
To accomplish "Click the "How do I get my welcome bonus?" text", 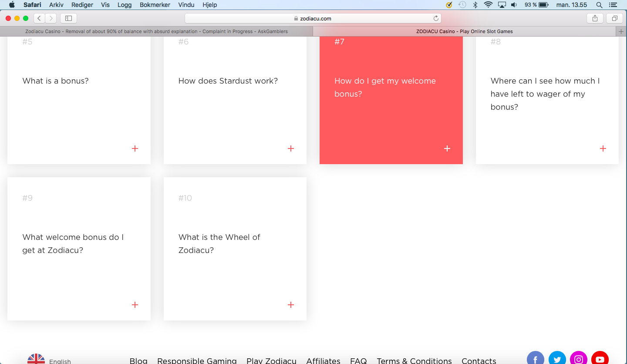I will pyautogui.click(x=385, y=88).
